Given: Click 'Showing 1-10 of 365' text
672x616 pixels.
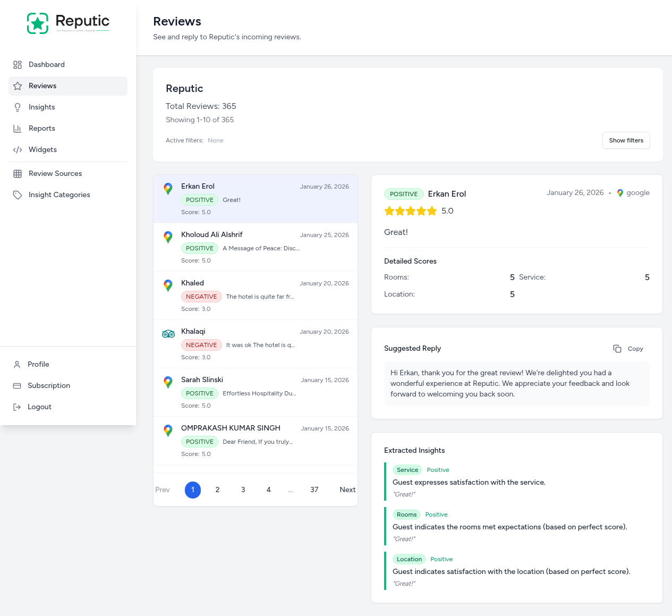Looking at the screenshot, I should point(200,120).
